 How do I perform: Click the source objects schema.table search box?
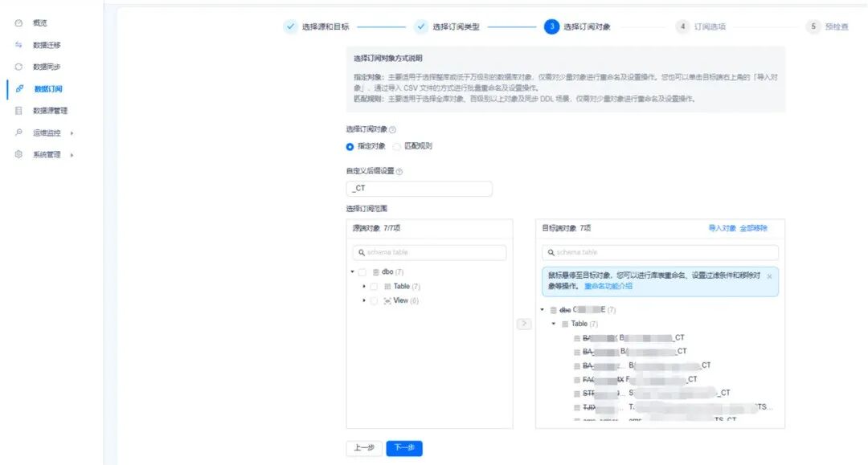click(x=429, y=253)
